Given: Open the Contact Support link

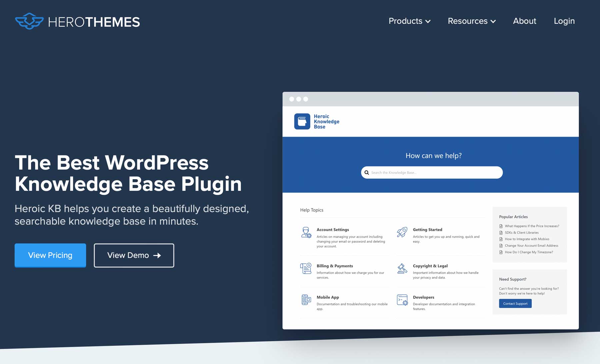Looking at the screenshot, I should pyautogui.click(x=515, y=303).
